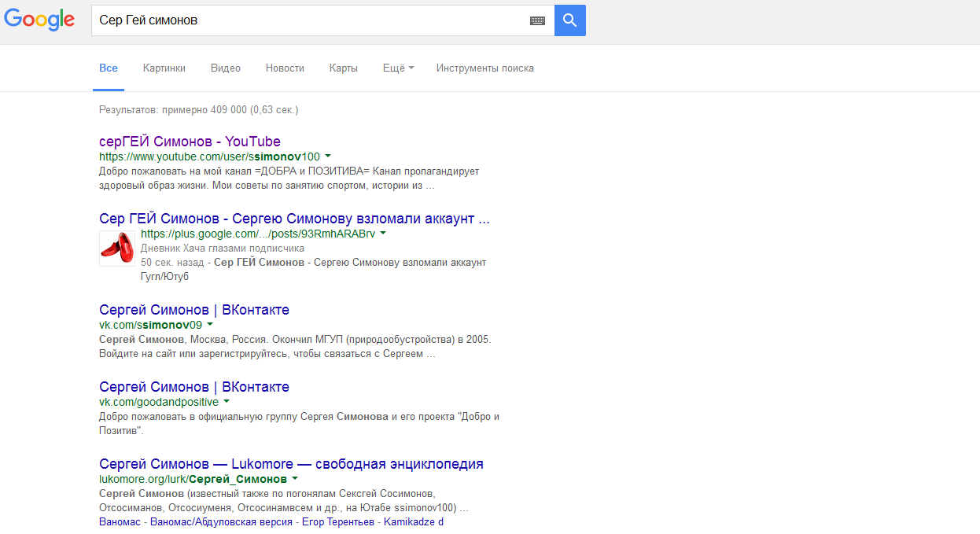Open Инструменты поиска
The width and height of the screenshot is (980, 534).
(x=485, y=68)
